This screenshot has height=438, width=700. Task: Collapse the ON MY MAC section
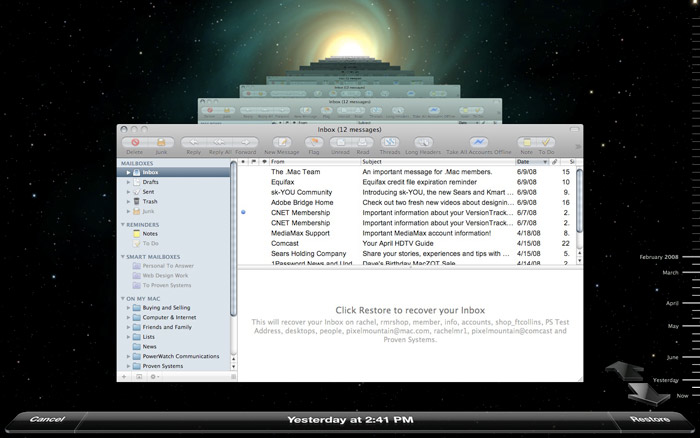pyautogui.click(x=122, y=299)
